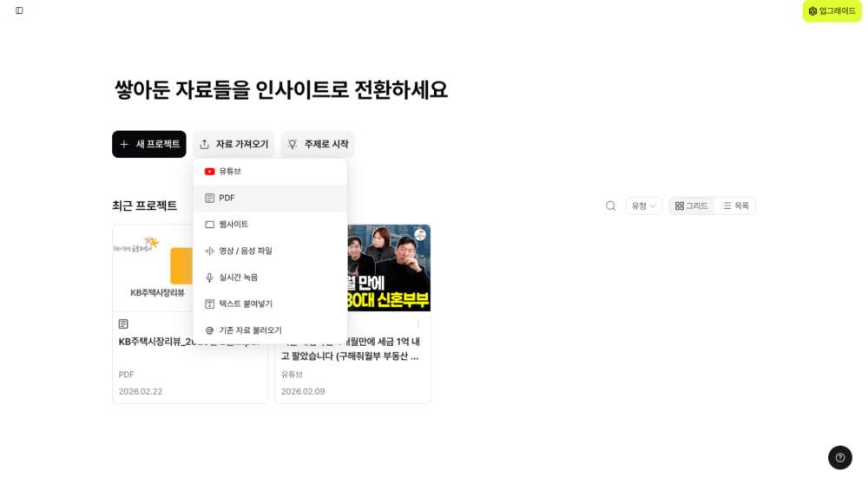Open the help question mark button
Image resolution: width=868 pixels, height=490 pixels.
839,457
